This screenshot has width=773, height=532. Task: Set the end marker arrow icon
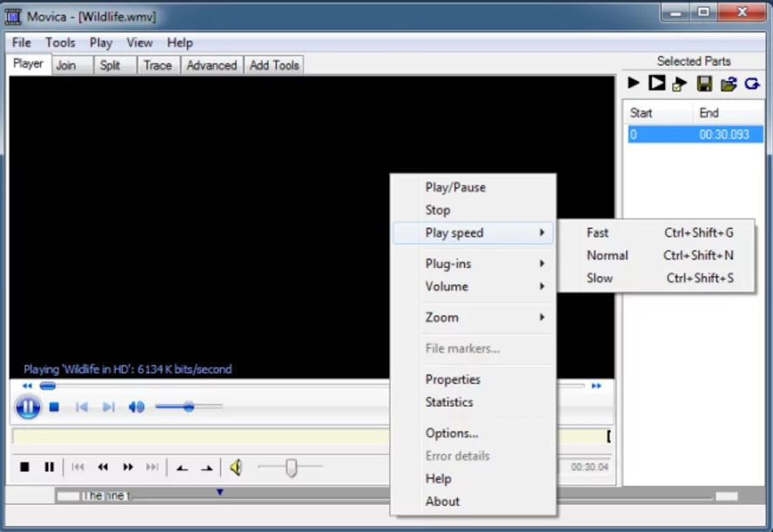click(x=206, y=467)
